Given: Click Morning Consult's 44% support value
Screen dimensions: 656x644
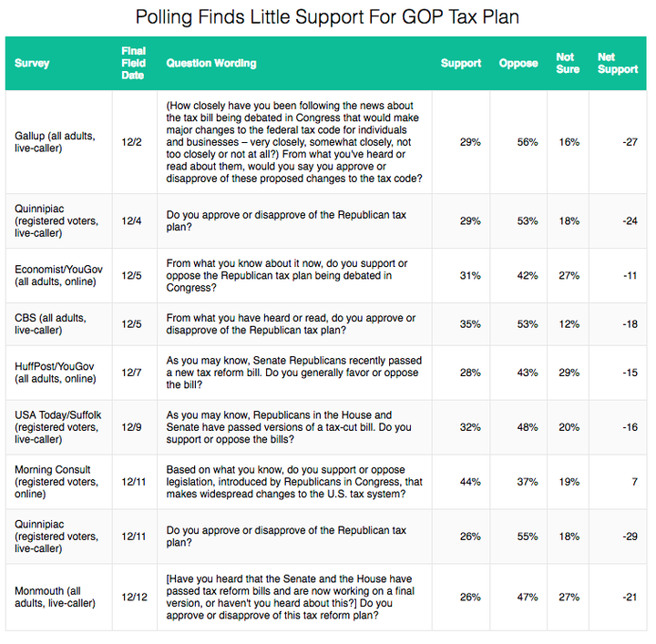Looking at the screenshot, I should click(470, 482).
